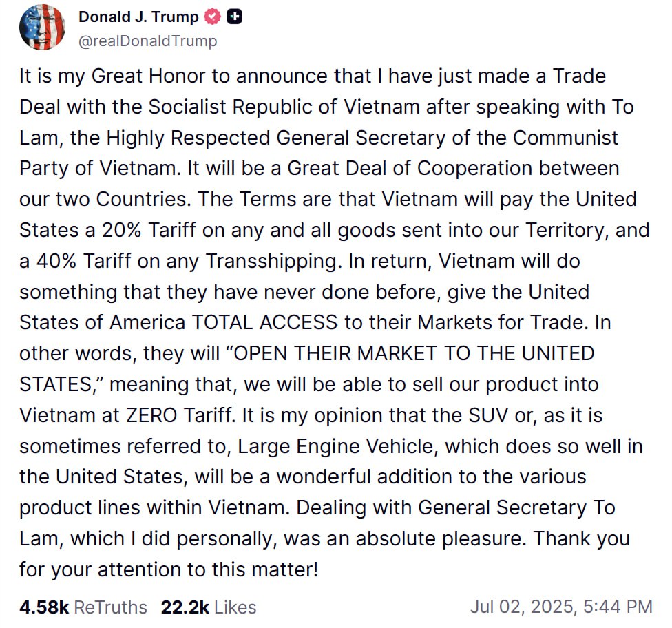Click the phrase TOTAL ACCESS in the post
The height and width of the screenshot is (628, 672).
264,322
